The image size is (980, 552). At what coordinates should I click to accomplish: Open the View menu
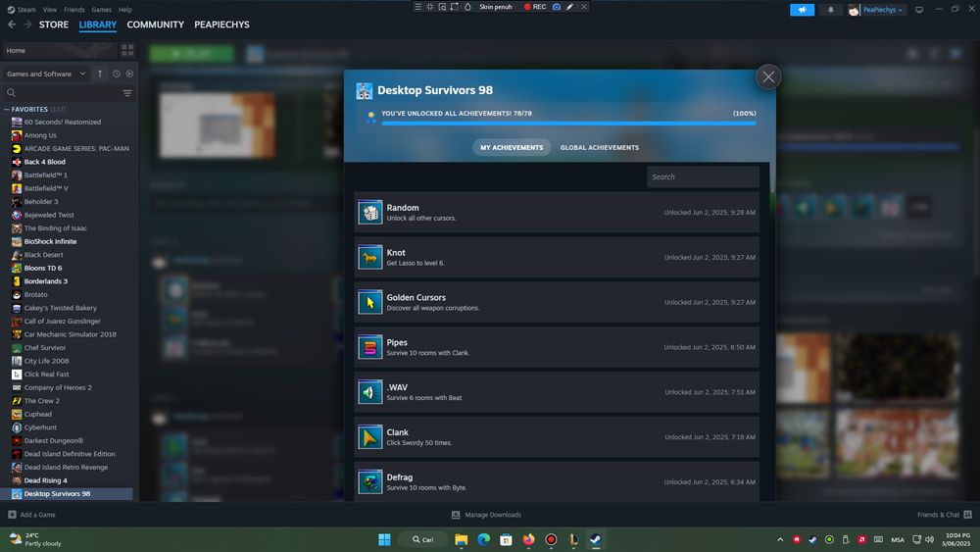[49, 10]
